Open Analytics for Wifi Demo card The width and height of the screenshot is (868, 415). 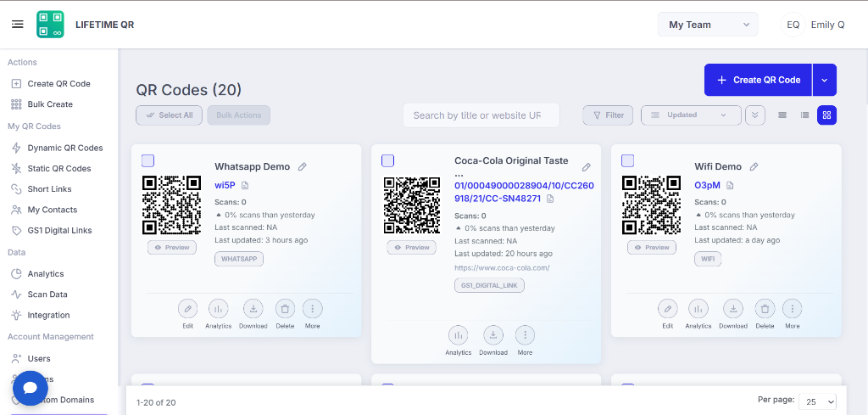point(698,309)
